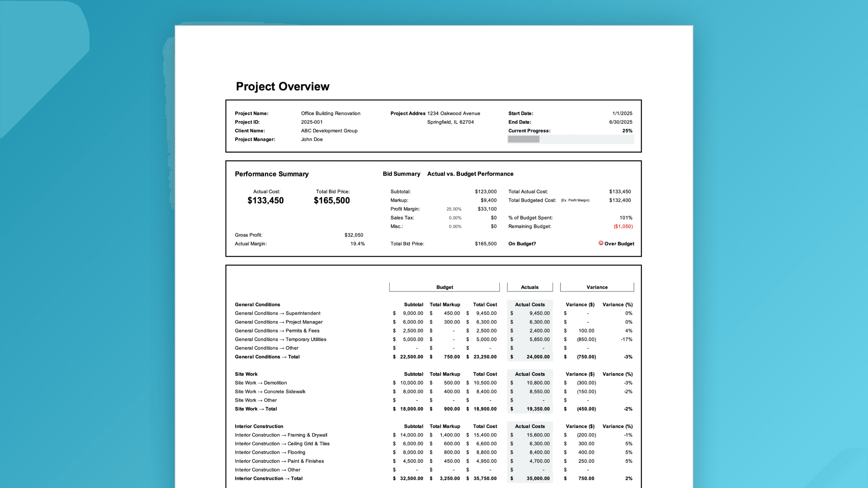Click the Project ID value 2025-001

pyautogui.click(x=312, y=122)
